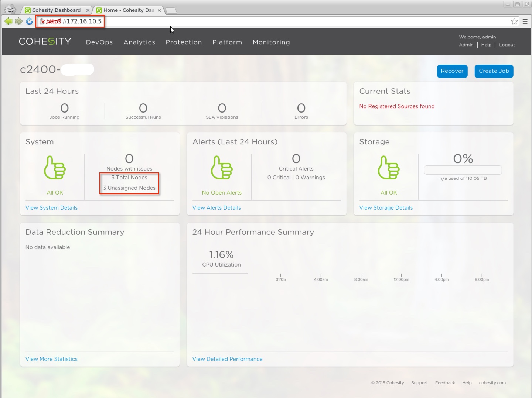Click the thumbs-up icon in Storage panel
The height and width of the screenshot is (398, 532).
388,167
